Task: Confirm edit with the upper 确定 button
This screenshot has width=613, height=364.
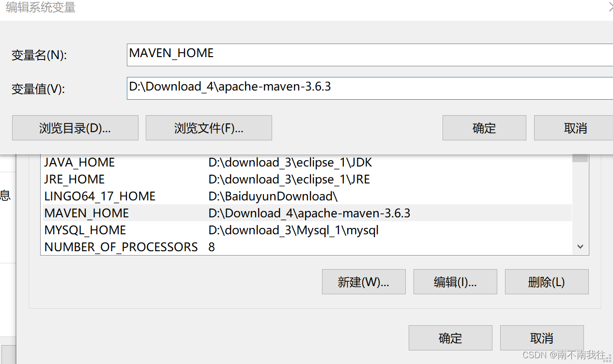Action: point(484,128)
